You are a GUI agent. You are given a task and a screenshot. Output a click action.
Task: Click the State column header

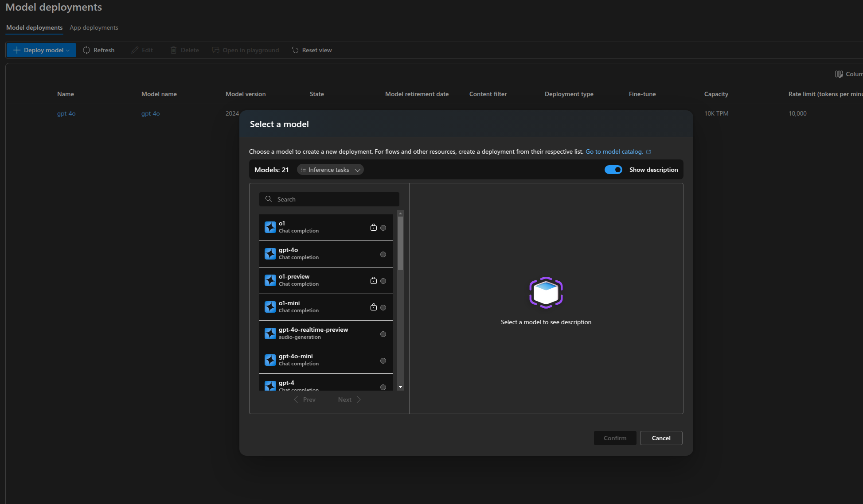(x=317, y=94)
